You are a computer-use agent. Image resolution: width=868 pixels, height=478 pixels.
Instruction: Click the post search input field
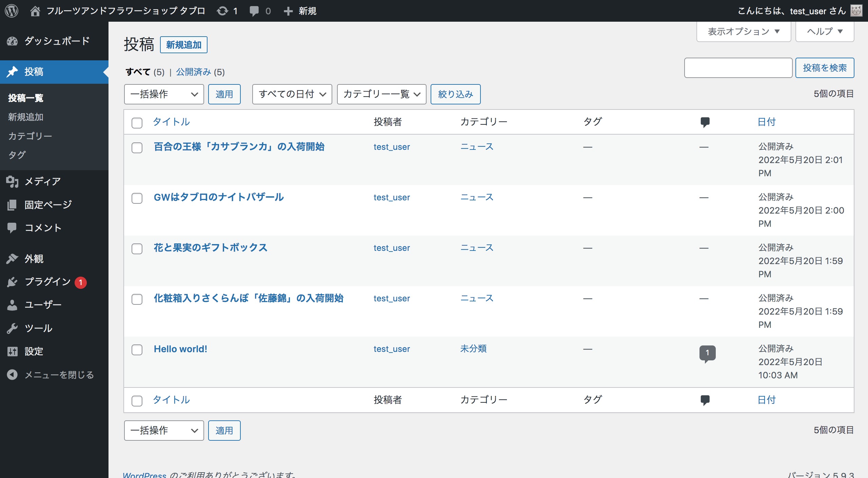pos(738,68)
